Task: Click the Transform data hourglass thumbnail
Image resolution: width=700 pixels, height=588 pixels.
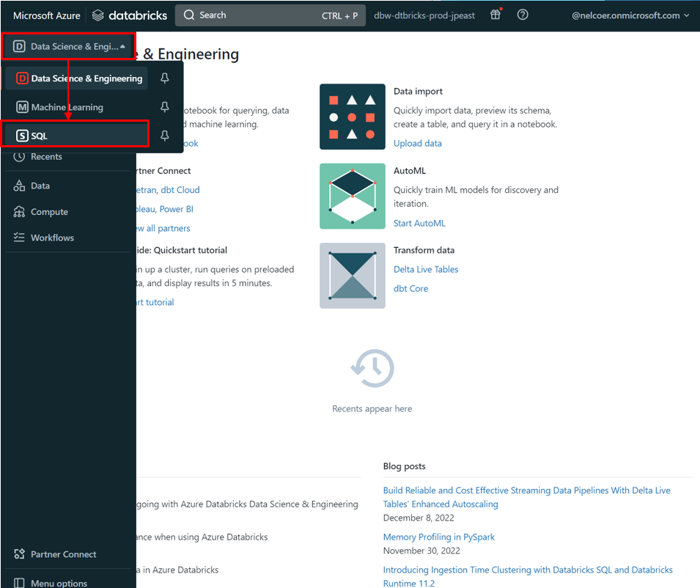Action: (353, 276)
